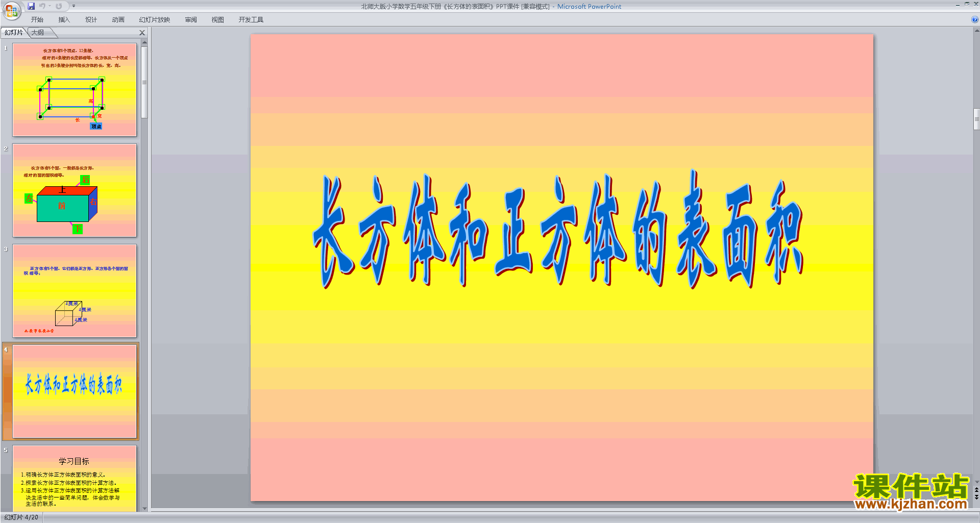Image resolution: width=980 pixels, height=523 pixels.
Task: Save presentation via Quick Access toolbar
Action: tap(31, 6)
